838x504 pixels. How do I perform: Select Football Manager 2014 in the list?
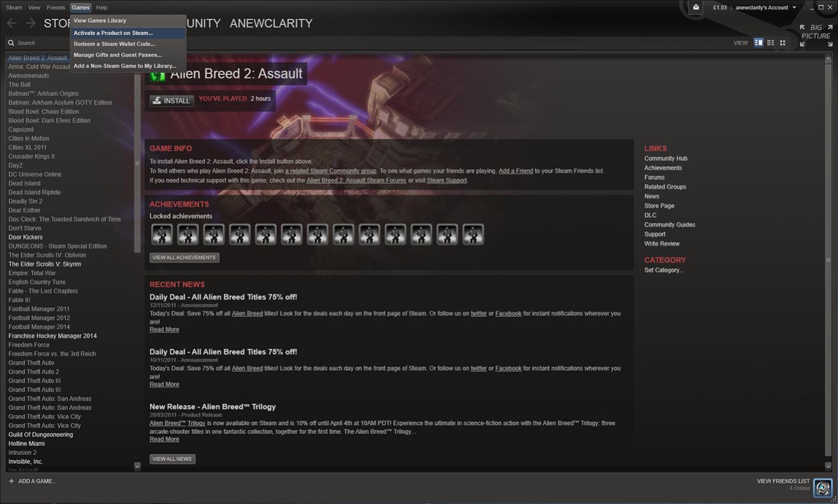click(39, 327)
